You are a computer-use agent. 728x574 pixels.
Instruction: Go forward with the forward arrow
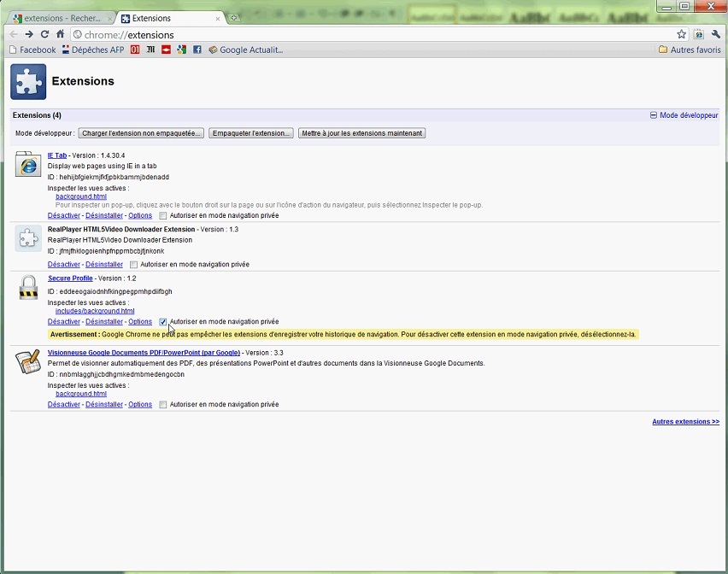coord(29,34)
